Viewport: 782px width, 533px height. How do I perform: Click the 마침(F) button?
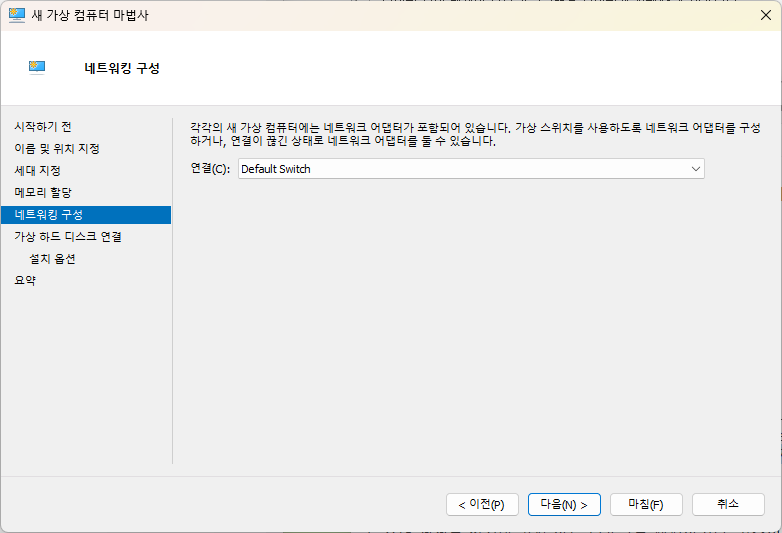pos(646,505)
